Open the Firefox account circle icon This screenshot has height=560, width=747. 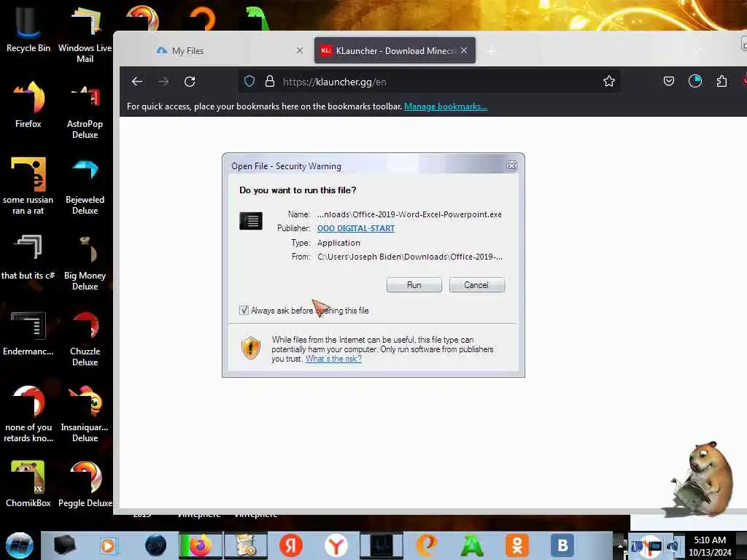pyautogui.click(x=695, y=82)
